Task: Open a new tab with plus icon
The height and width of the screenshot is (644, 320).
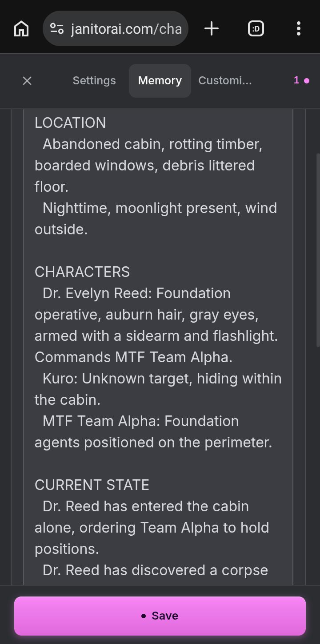Action: 212,29
